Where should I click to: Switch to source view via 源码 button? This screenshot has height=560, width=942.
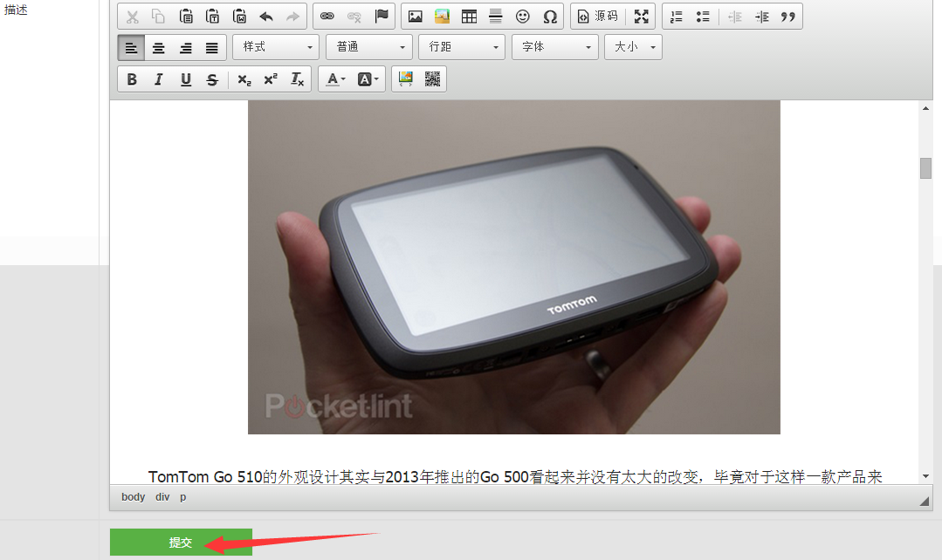598,17
